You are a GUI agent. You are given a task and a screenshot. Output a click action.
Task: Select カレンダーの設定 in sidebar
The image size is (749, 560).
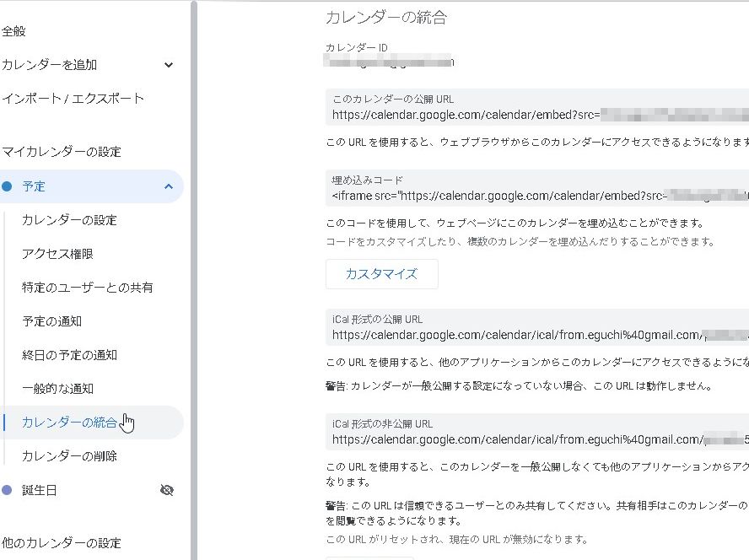[x=69, y=220]
